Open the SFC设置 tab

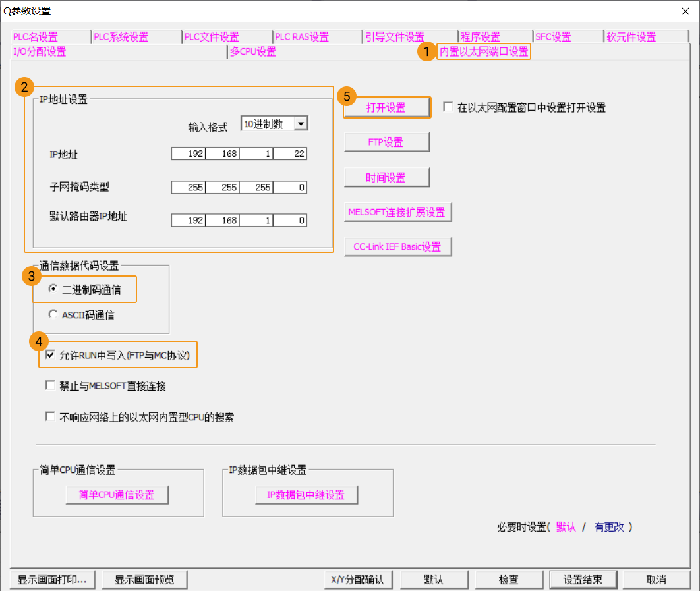tap(551, 36)
